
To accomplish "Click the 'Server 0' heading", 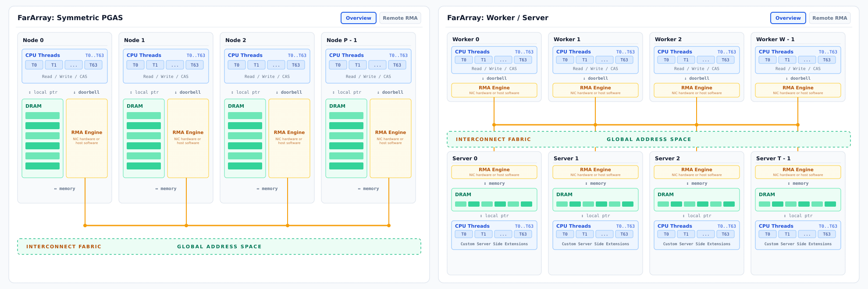I will click(x=465, y=159).
